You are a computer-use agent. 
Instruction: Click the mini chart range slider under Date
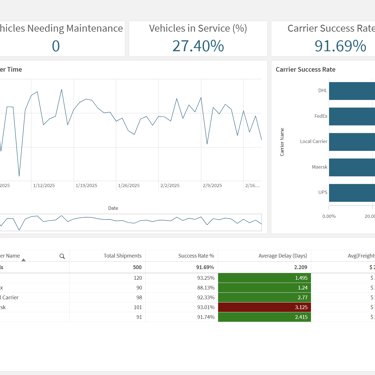pyautogui.click(x=131, y=222)
